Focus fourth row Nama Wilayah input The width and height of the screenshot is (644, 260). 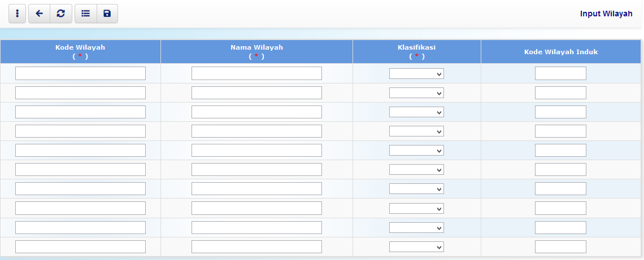(x=256, y=131)
